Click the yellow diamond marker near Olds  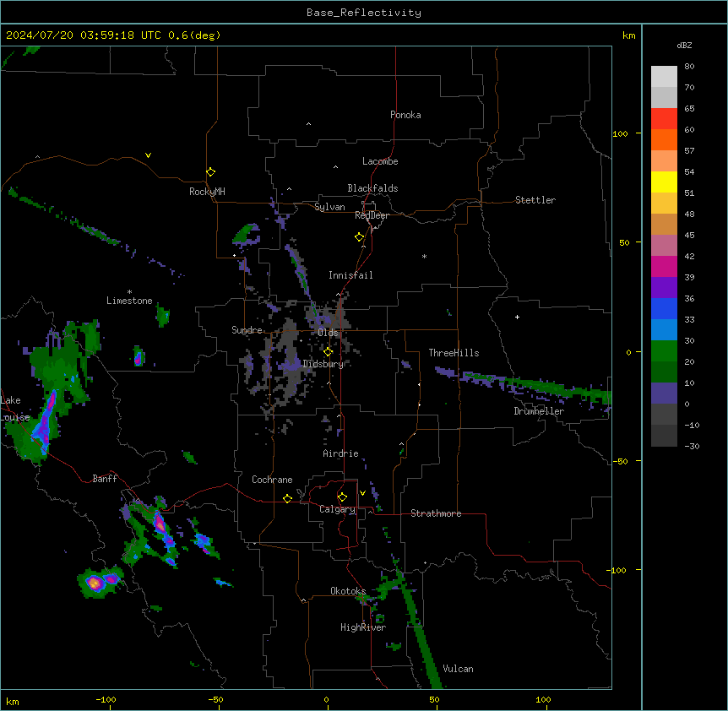pyautogui.click(x=328, y=351)
